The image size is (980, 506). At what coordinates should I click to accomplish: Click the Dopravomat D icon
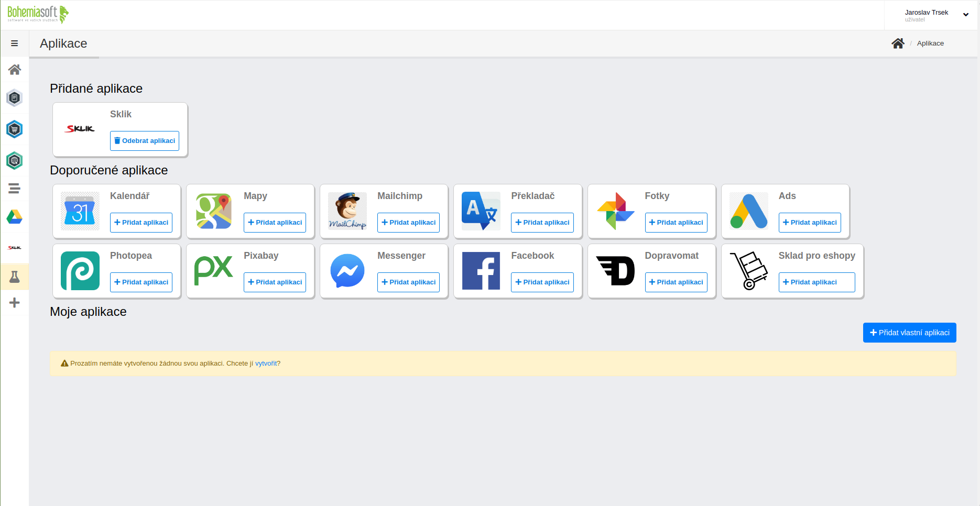[615, 271]
